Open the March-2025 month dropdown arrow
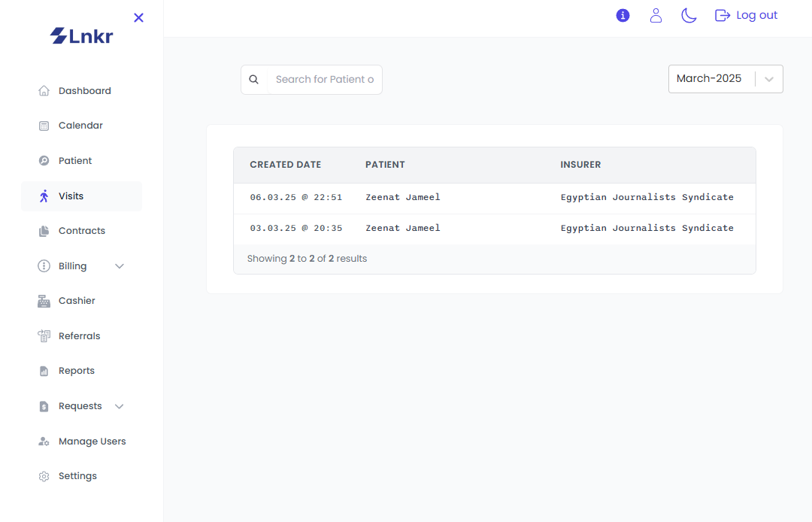 (769, 79)
